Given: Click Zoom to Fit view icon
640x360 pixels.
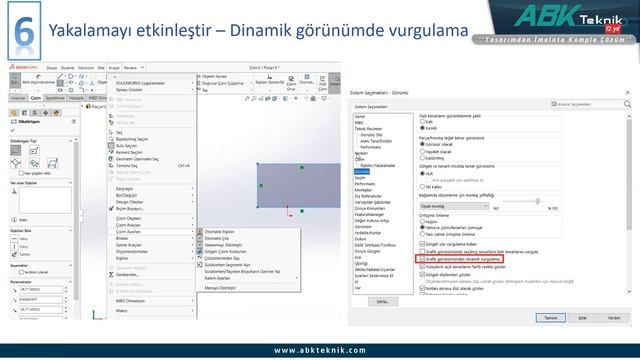Looking at the screenshot, I should pyautogui.click(x=247, y=98).
